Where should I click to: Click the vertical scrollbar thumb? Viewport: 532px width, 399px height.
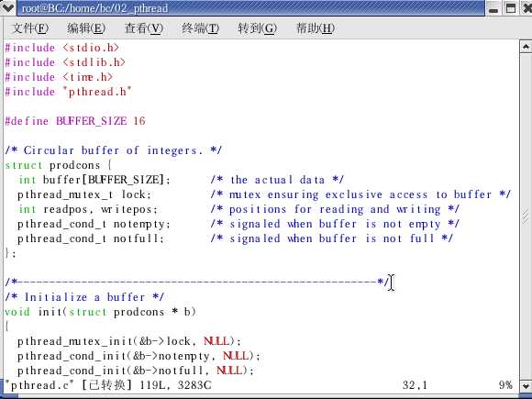tap(526, 217)
